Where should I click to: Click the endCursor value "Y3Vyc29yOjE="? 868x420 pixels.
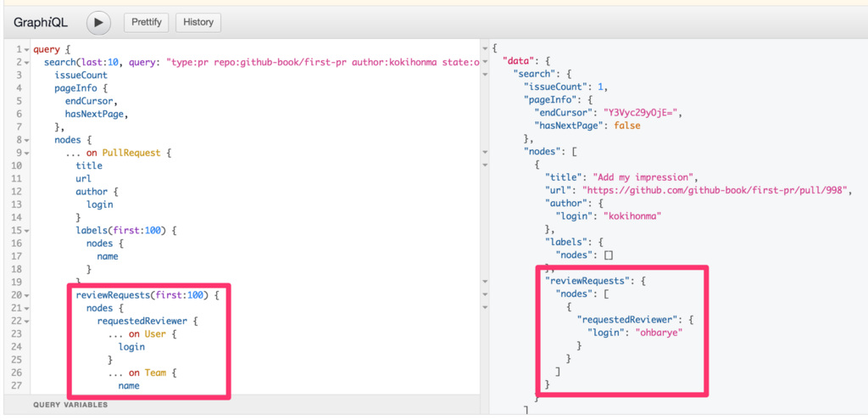tap(643, 113)
